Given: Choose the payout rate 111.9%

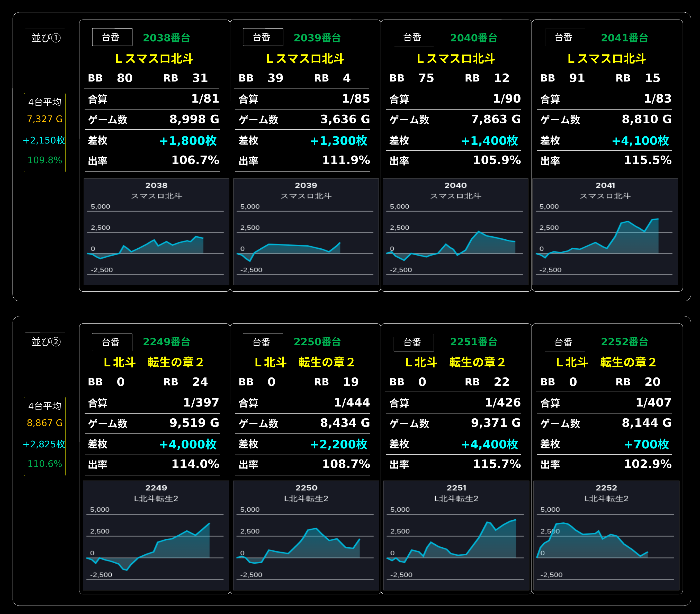Looking at the screenshot, I should point(346,160).
